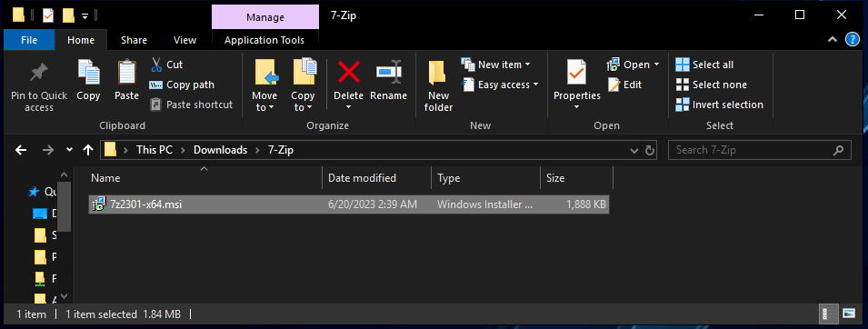868x329 pixels.
Task: Open the Customize Quick Access Toolbar dropdown
Action: tap(85, 15)
